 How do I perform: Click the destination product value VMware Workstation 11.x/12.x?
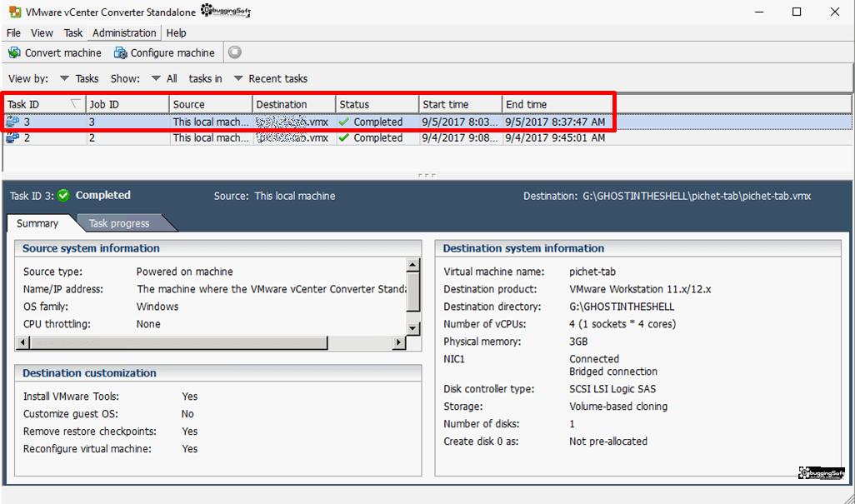pyautogui.click(x=640, y=289)
